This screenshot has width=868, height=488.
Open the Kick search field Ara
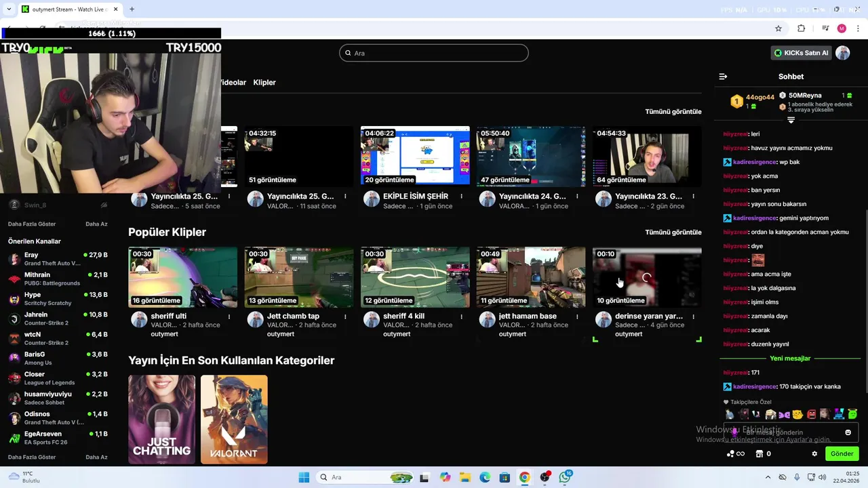(x=434, y=53)
